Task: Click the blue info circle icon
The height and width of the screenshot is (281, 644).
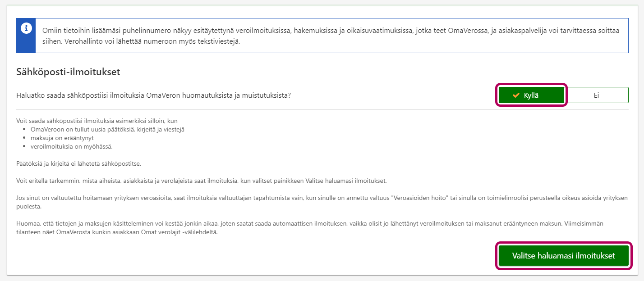Action: (26, 28)
